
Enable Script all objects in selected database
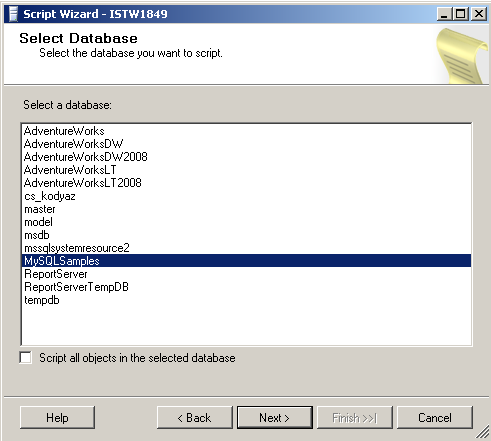[26, 358]
